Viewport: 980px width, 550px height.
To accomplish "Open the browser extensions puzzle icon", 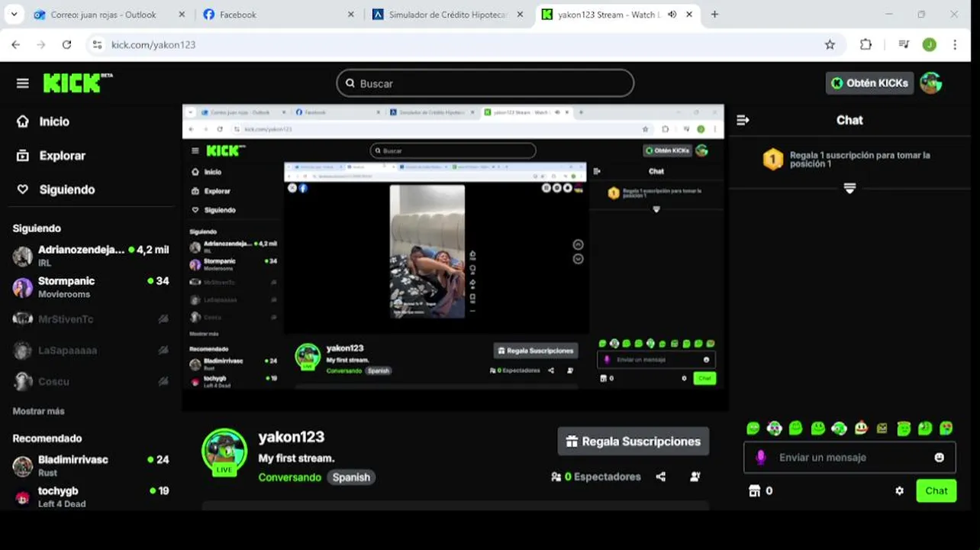I will [866, 45].
